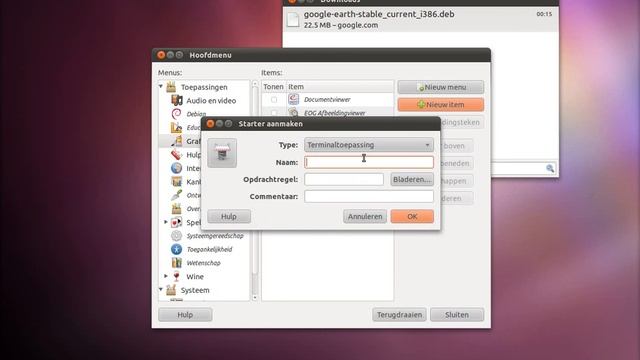Select the Wetenschap menu icon
This screenshot has height=360, width=640.
176,262
